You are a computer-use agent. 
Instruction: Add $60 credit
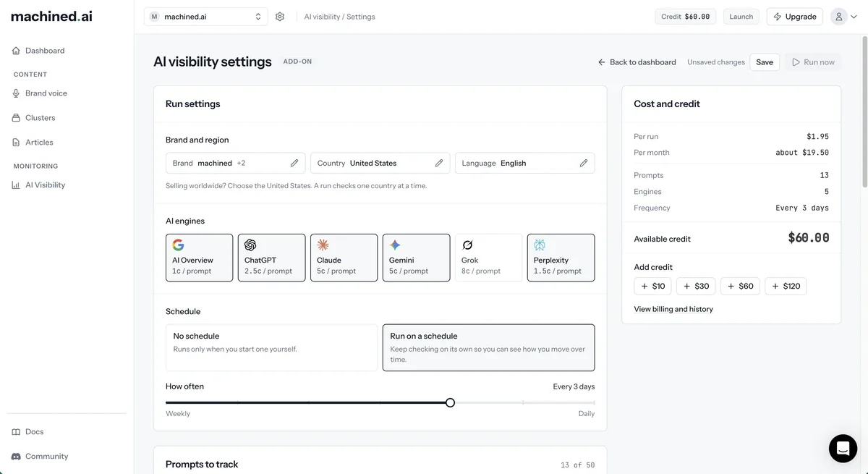click(x=740, y=286)
